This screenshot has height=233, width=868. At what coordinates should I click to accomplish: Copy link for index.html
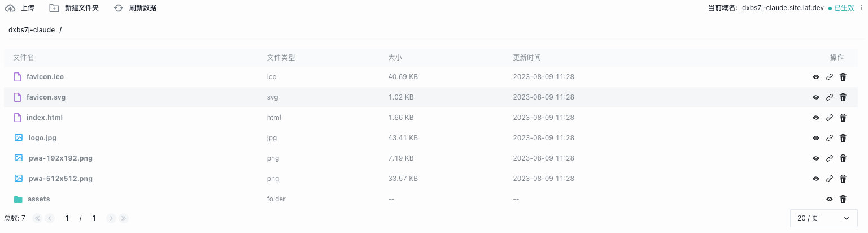pyautogui.click(x=830, y=118)
